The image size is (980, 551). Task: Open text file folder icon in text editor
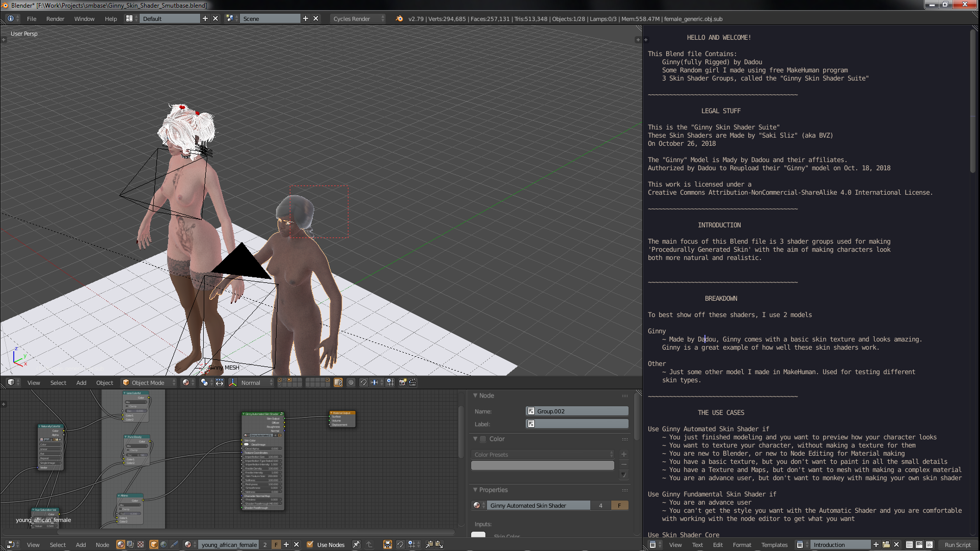click(x=886, y=544)
